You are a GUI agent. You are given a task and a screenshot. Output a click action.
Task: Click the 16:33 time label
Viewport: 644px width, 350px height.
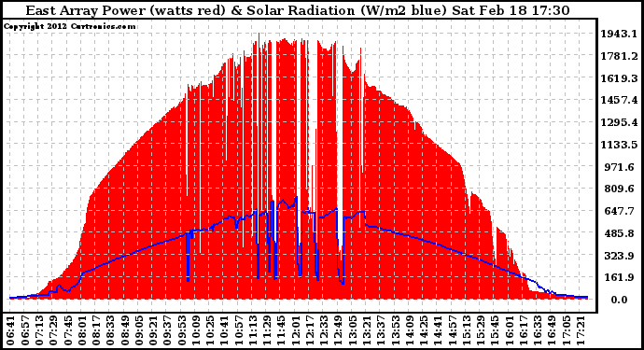click(538, 330)
